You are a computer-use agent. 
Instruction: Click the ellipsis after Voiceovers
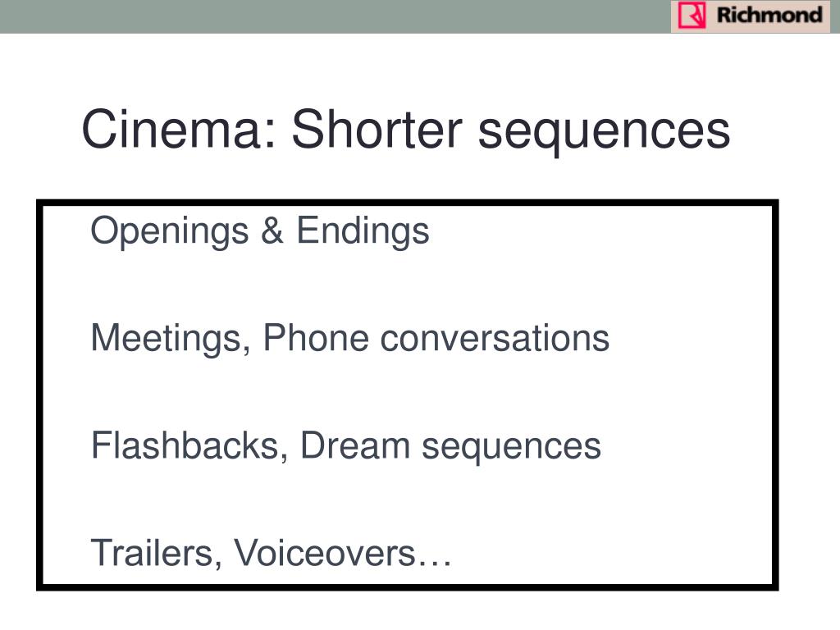435,563
